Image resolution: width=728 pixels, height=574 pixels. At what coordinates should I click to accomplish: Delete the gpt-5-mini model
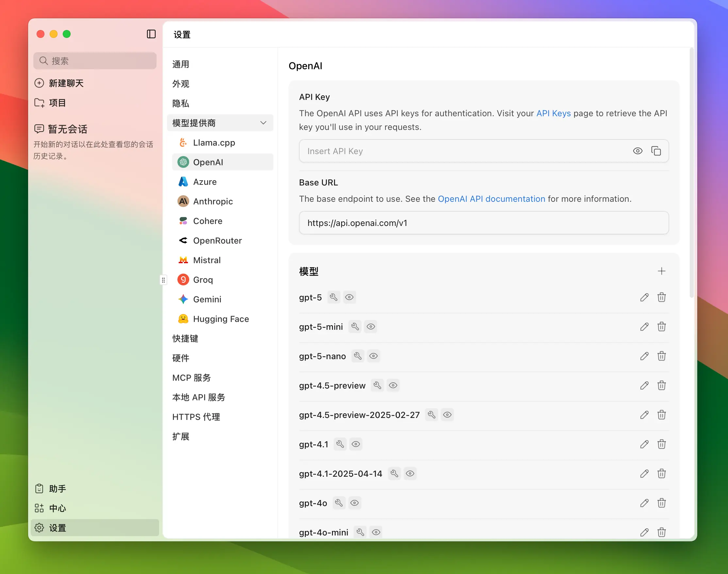[x=661, y=326]
